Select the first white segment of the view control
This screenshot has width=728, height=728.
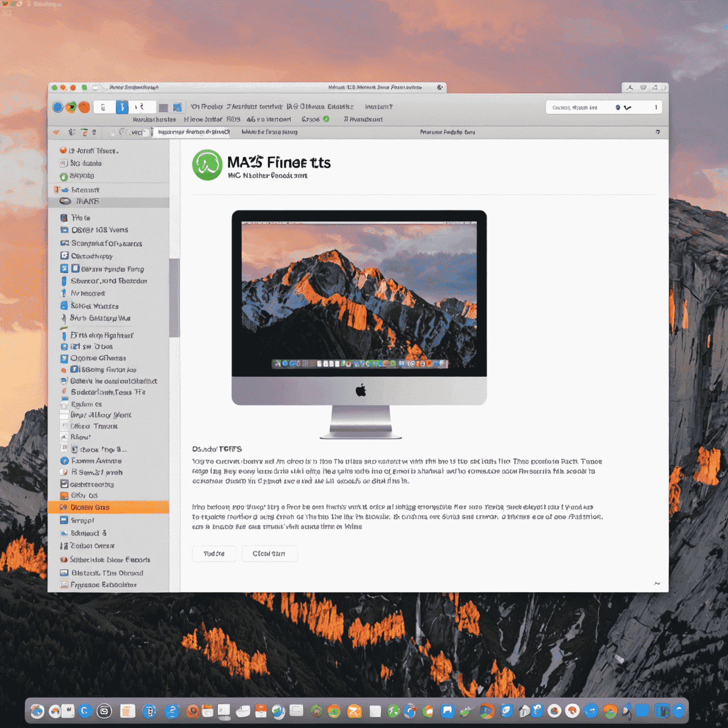pyautogui.click(x=104, y=107)
